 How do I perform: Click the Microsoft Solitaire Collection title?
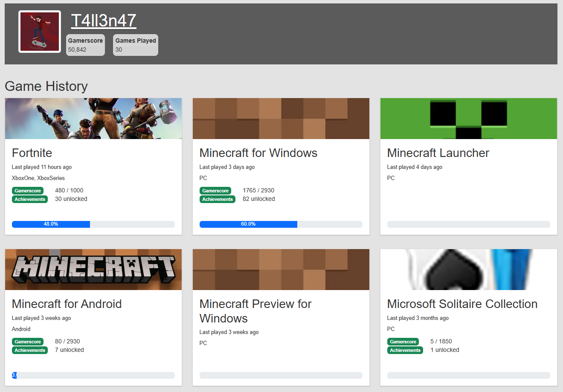click(x=462, y=304)
